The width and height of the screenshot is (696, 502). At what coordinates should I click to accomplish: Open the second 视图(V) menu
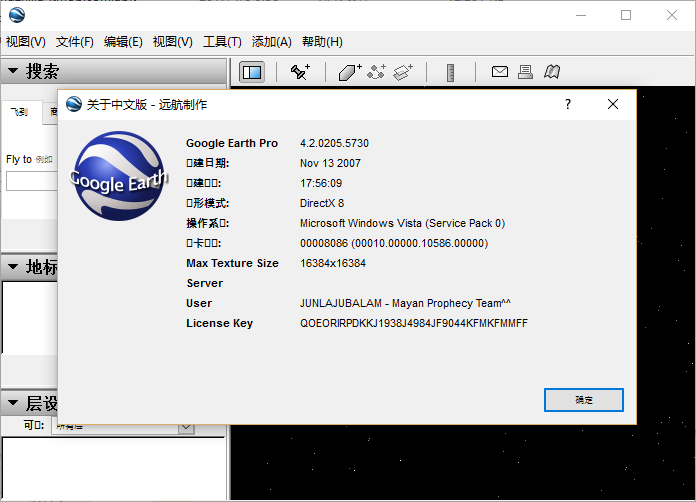[173, 42]
